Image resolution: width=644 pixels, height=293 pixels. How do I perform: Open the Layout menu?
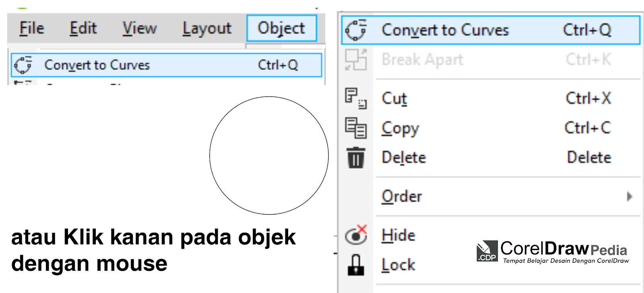pyautogui.click(x=206, y=28)
